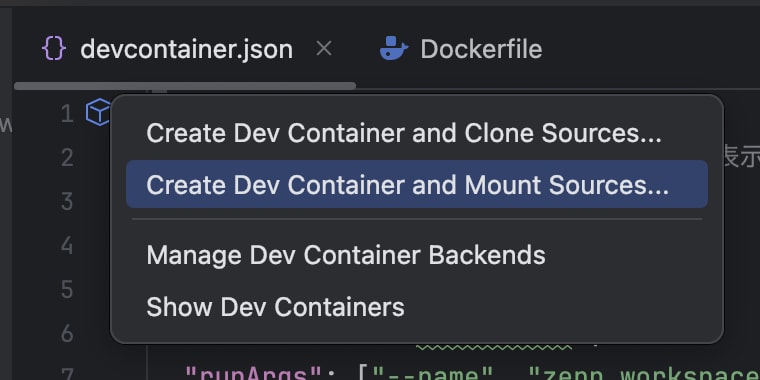Click line number 6 in the gutter
The height and width of the screenshot is (380, 760).
tap(67, 333)
